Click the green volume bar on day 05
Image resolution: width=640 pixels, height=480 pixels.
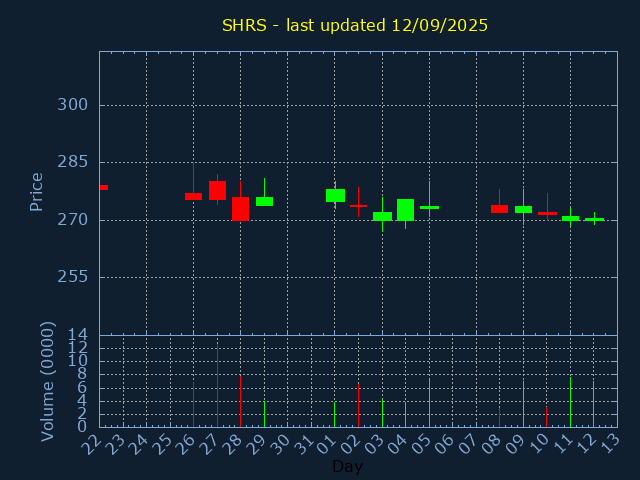coord(429,403)
